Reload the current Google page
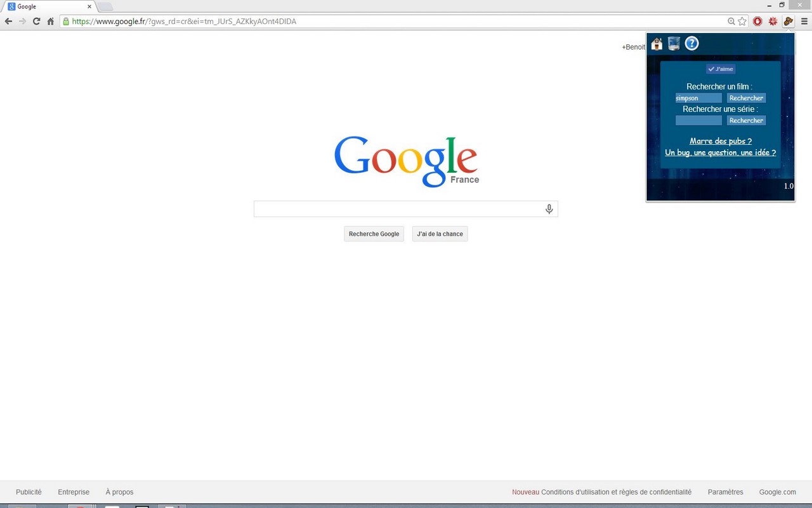Image resolution: width=812 pixels, height=508 pixels. pyautogui.click(x=36, y=21)
